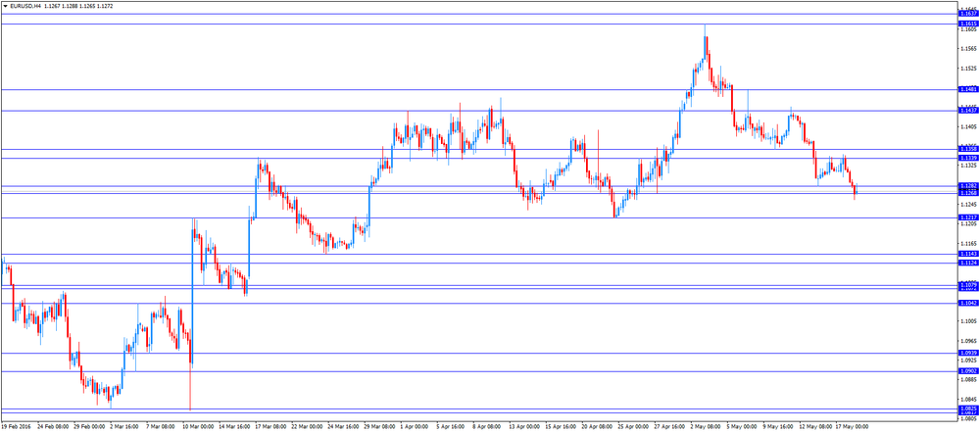This screenshot has width=980, height=433.
Task: Click the 1.0965 price scale value
Action: 969,341
